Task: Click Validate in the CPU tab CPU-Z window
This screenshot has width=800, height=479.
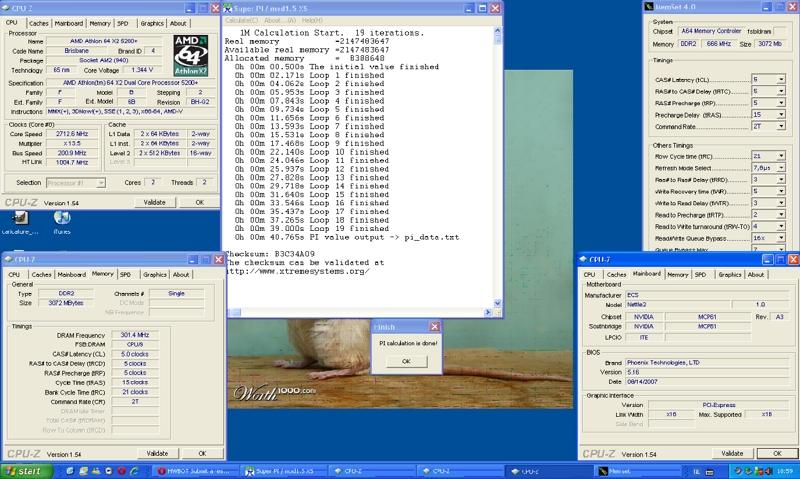Action: [x=154, y=203]
